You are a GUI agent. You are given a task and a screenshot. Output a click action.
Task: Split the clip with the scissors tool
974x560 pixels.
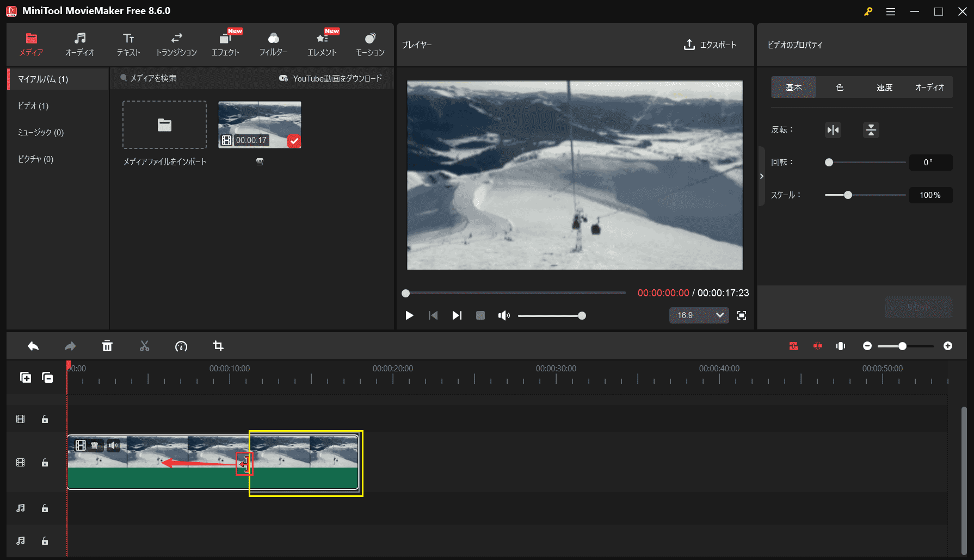(144, 346)
